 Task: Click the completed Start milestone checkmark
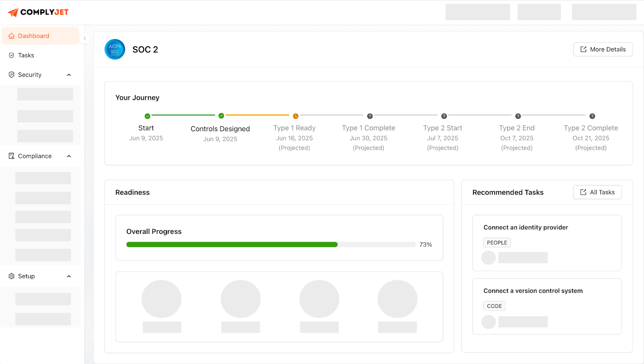click(147, 115)
